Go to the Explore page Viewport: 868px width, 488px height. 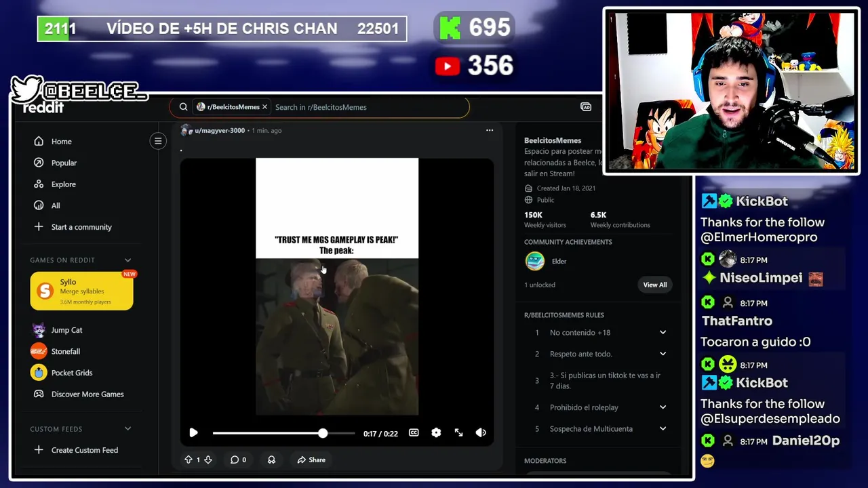63,184
